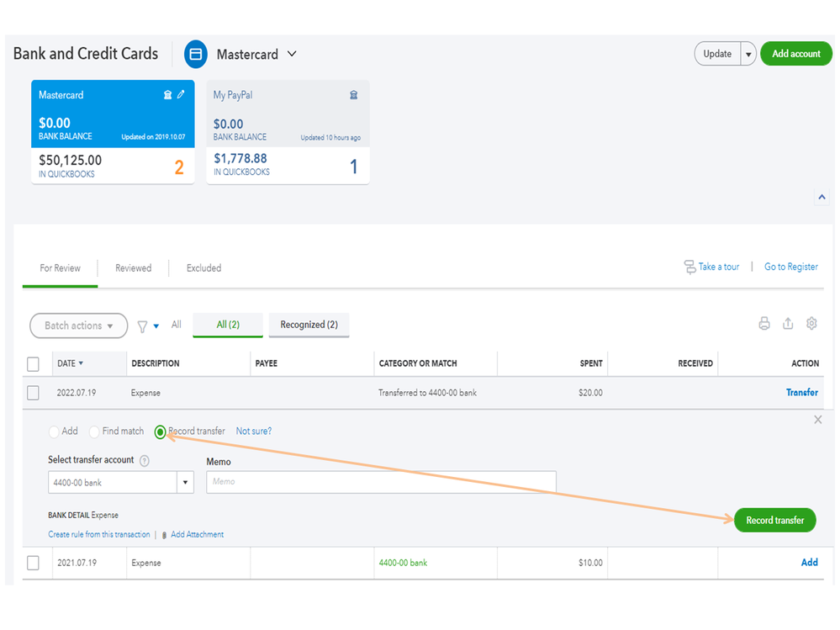
Task: Click the PAYEE column header
Action: click(267, 363)
